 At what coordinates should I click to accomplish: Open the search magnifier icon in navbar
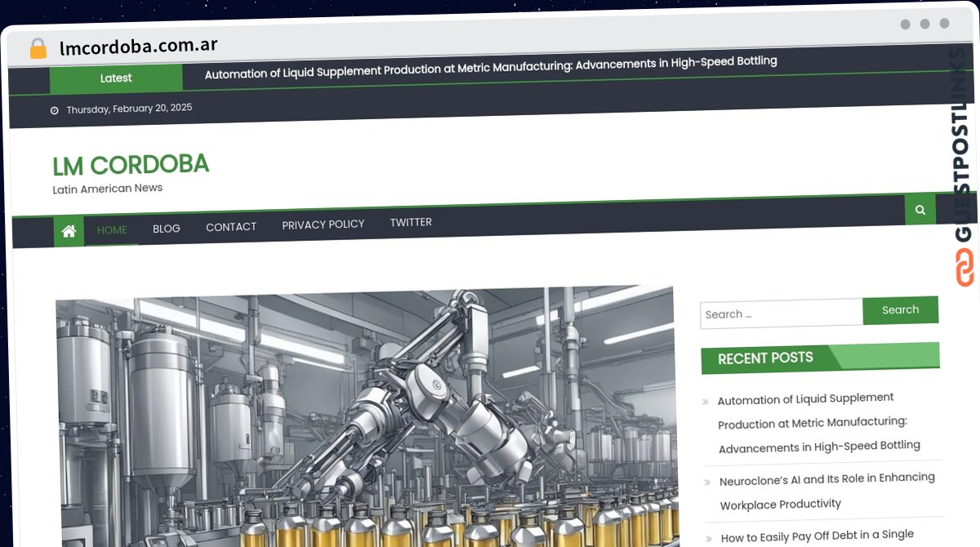coord(920,210)
